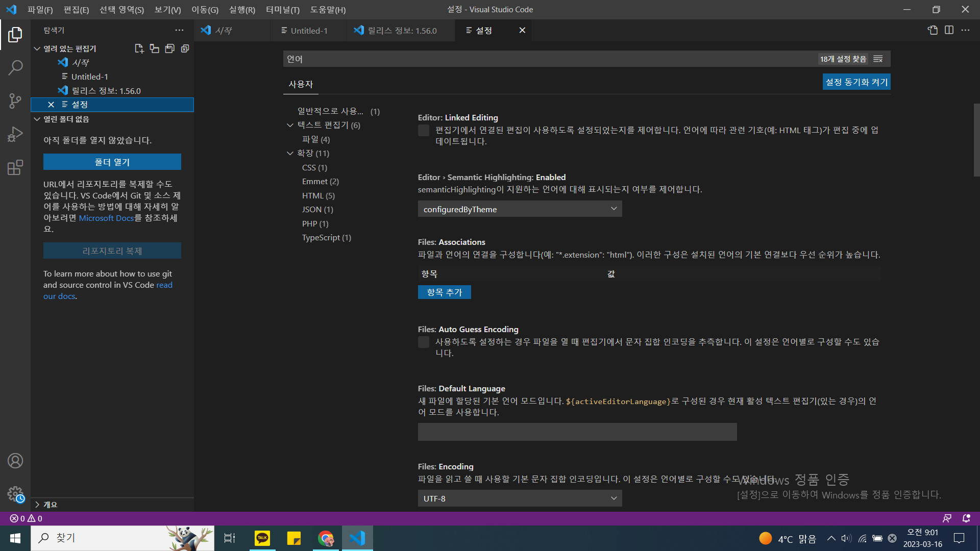Open the Manage gear icon
Image resolution: width=980 pixels, height=551 pixels.
point(15,494)
